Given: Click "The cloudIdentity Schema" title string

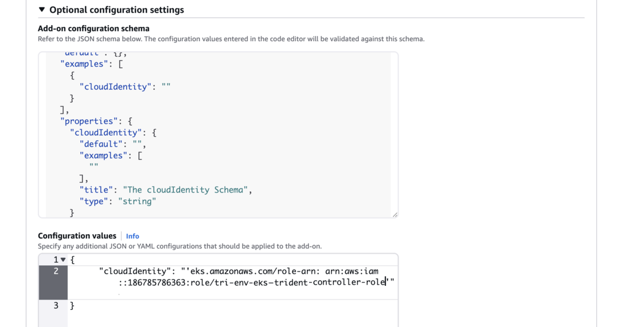Looking at the screenshot, I should (x=186, y=190).
